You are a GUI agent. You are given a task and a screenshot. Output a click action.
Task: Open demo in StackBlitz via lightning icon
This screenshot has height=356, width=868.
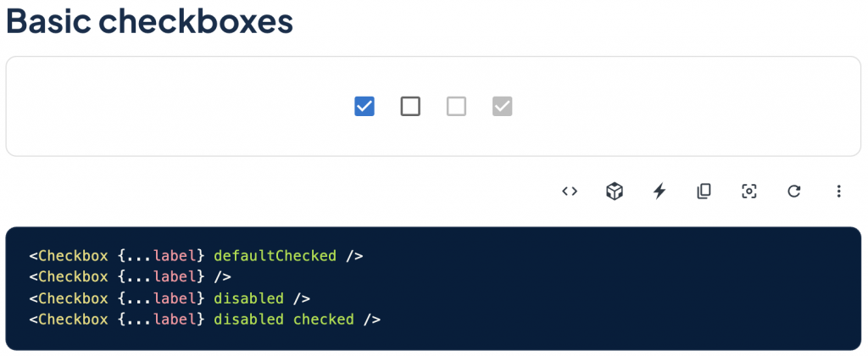(659, 192)
